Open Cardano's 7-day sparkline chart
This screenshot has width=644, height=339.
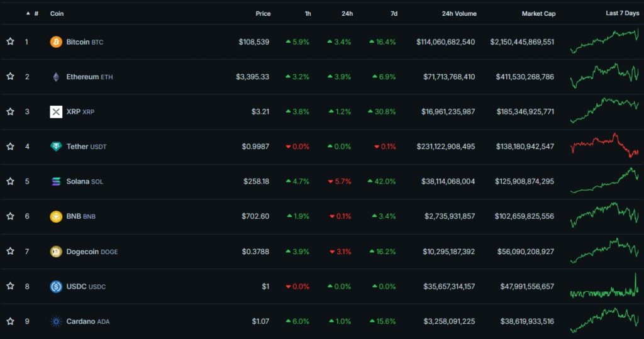pos(604,321)
